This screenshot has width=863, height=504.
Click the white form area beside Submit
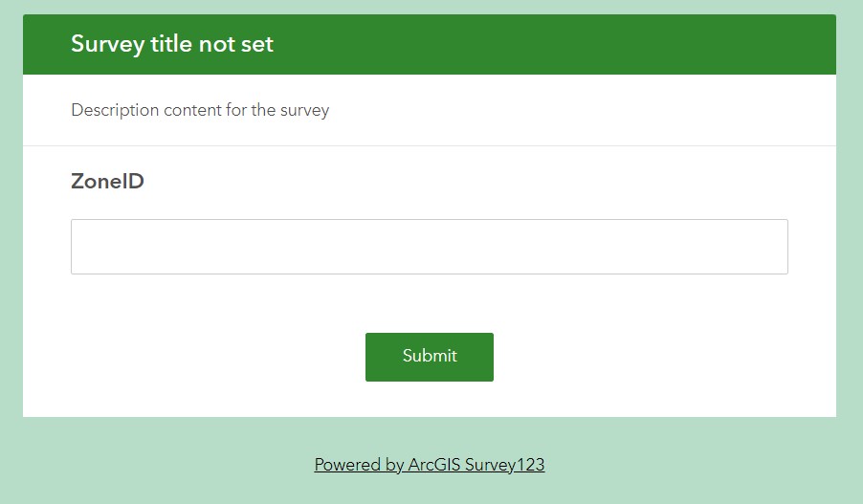pos(651,357)
